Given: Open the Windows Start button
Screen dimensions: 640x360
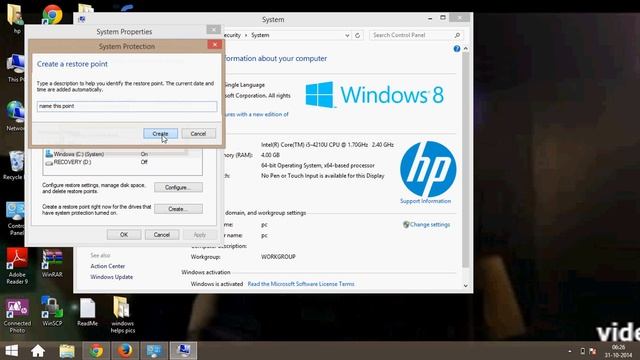Looking at the screenshot, I should click(x=11, y=351).
